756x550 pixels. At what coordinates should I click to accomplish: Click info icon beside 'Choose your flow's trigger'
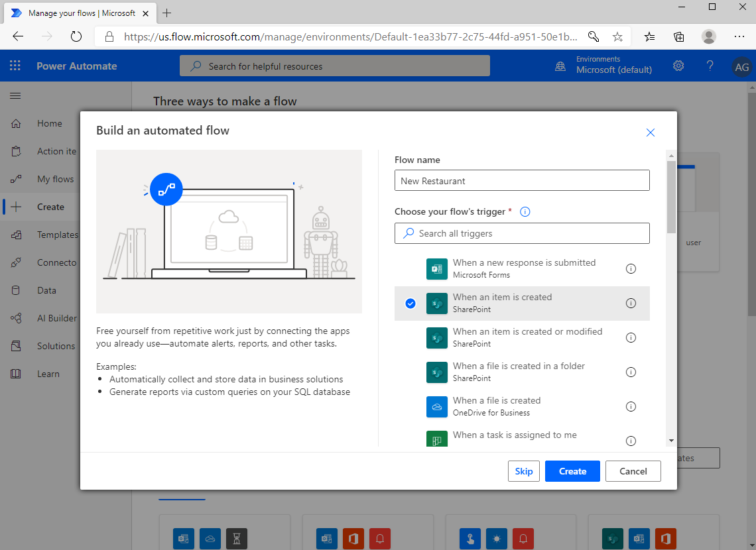tap(525, 211)
